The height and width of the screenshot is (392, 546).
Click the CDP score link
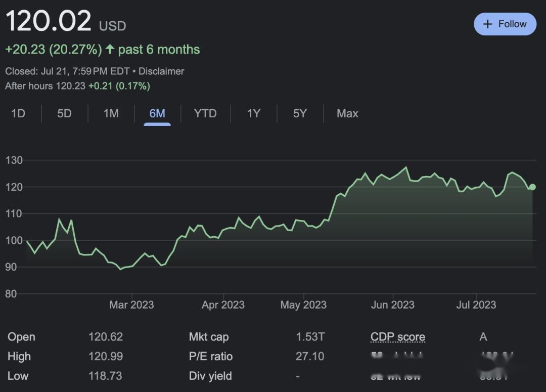tap(397, 337)
